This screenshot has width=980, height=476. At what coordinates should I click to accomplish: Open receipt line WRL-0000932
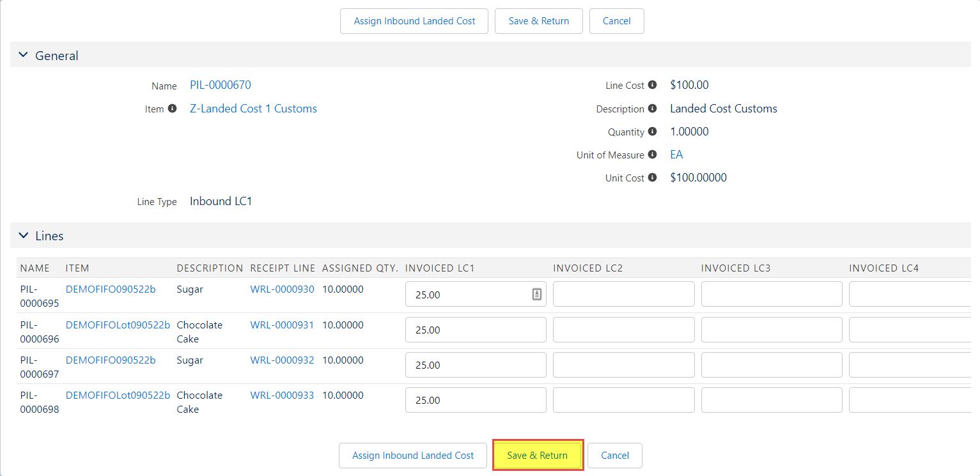282,360
